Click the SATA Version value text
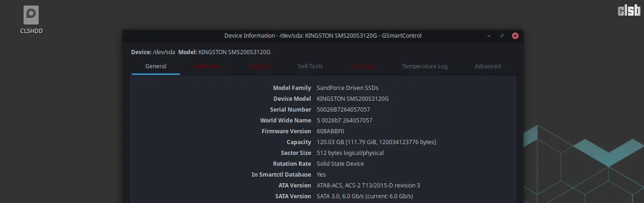The height and width of the screenshot is (203, 644). [x=364, y=196]
